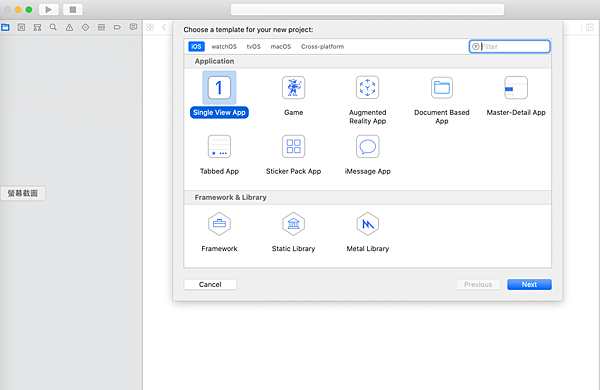This screenshot has height=390, width=600.
Task: Click the Xcode activity status bar at top
Action: (x=367, y=10)
